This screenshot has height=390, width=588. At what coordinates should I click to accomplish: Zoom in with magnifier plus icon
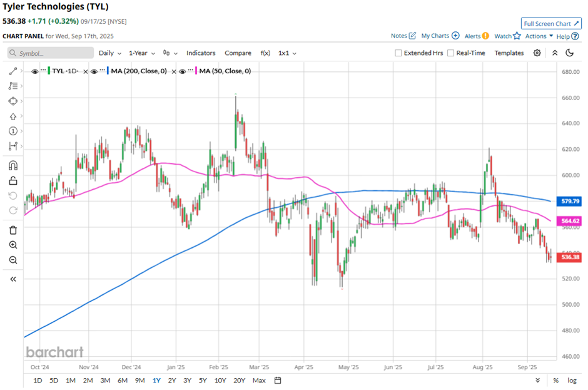coord(13,245)
